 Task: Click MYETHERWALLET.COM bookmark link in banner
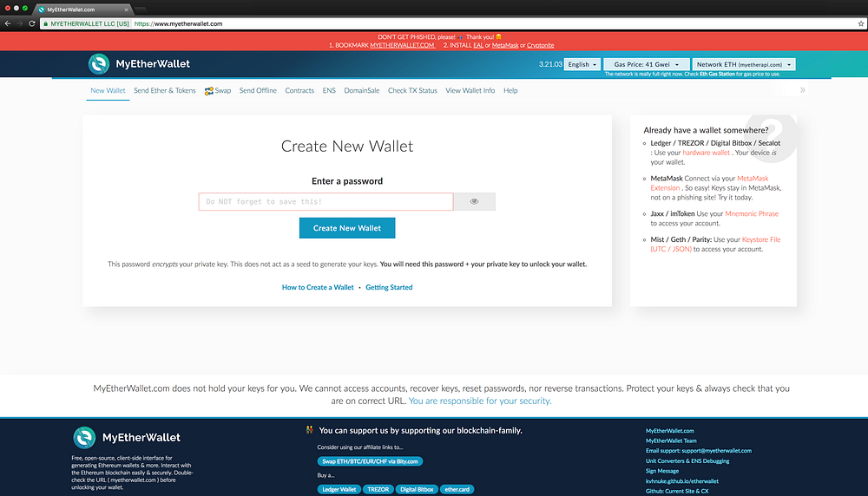tap(402, 45)
